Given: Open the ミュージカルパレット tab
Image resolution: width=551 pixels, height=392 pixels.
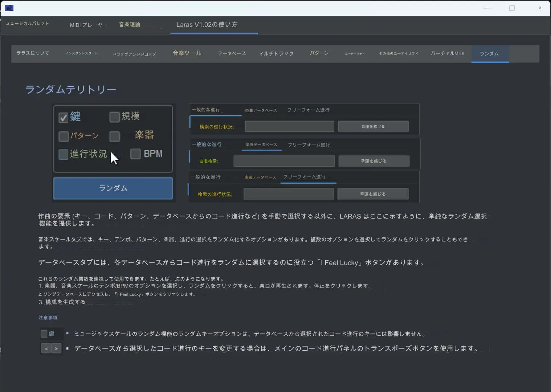Looking at the screenshot, I should point(28,24).
